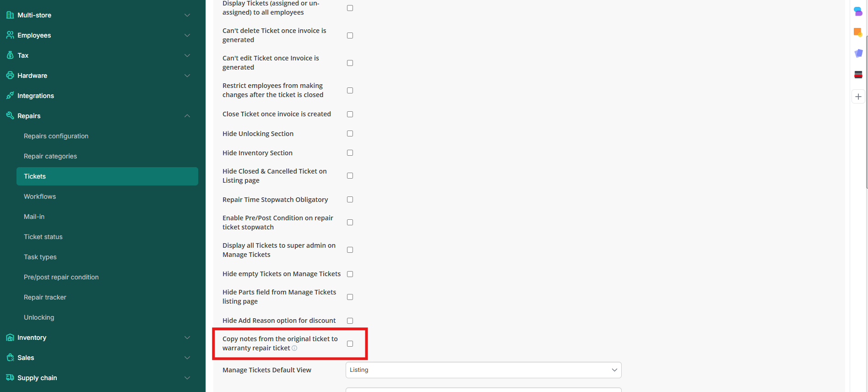
Task: Open the Ticket status settings
Action: (43, 237)
